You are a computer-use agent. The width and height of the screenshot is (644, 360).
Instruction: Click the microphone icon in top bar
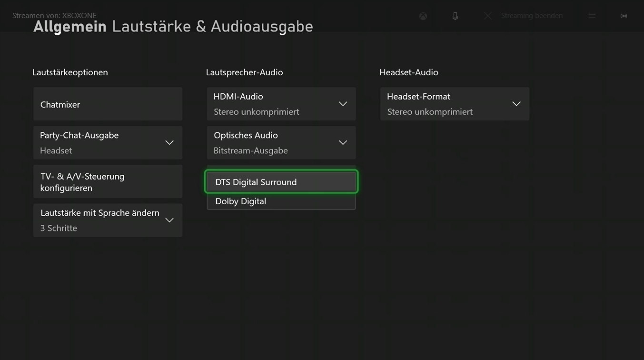tap(455, 16)
